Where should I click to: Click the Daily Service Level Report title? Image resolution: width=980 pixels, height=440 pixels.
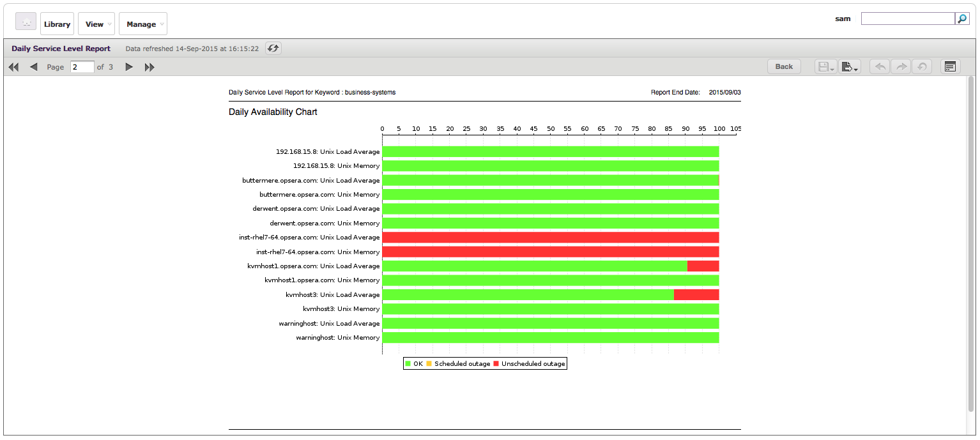click(x=61, y=49)
